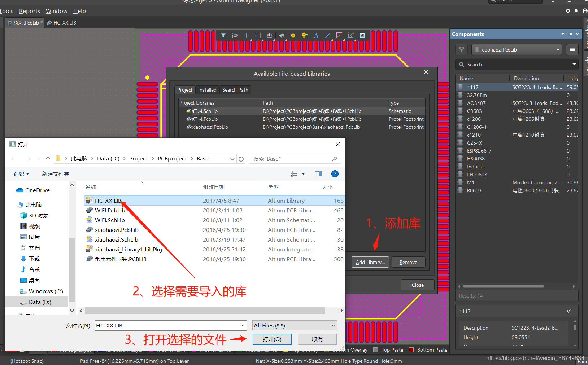Open the Help menu

79,11
